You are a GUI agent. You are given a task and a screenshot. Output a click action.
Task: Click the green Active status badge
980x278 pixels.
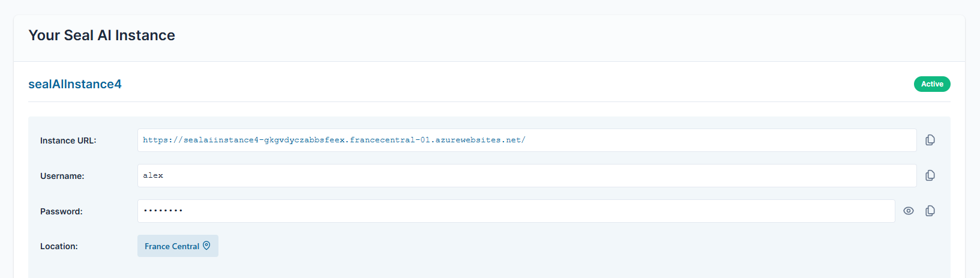932,84
